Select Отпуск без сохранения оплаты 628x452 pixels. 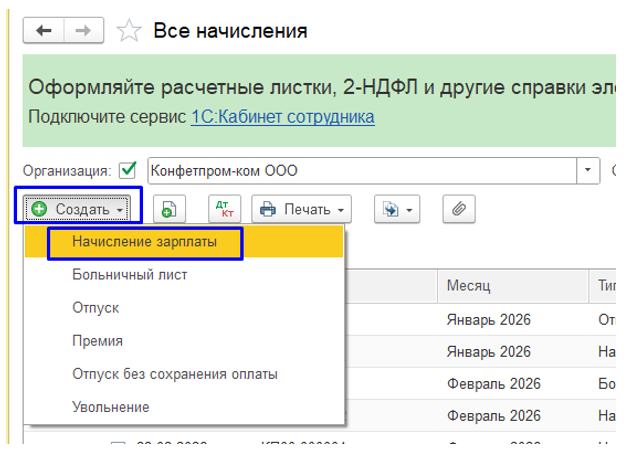(184, 374)
